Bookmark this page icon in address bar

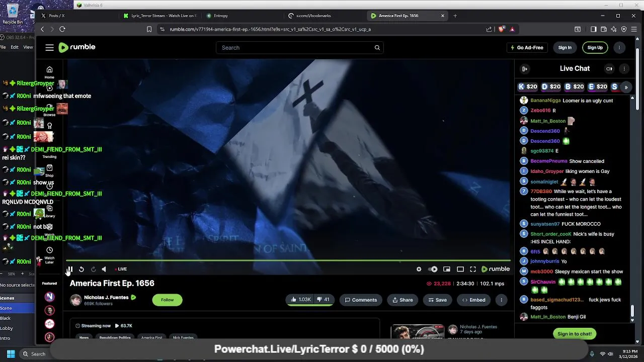149,29
